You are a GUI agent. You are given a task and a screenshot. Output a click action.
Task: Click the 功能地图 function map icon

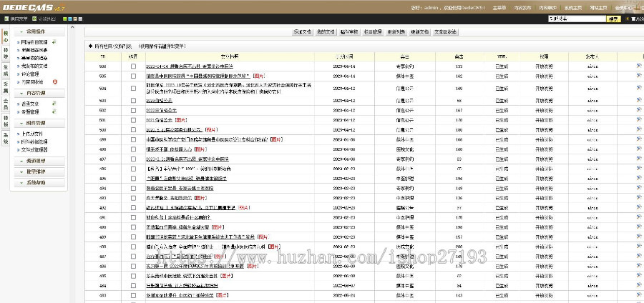click(x=34, y=19)
